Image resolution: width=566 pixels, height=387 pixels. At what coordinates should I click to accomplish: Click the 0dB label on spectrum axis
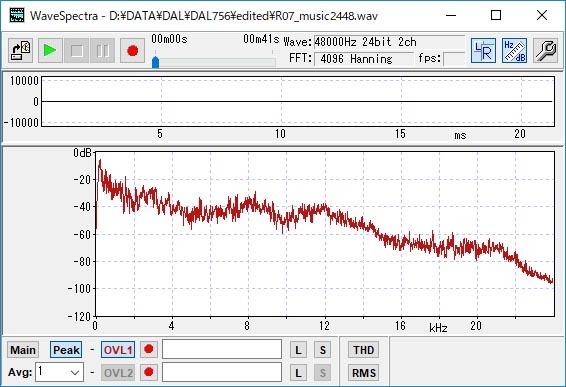82,153
